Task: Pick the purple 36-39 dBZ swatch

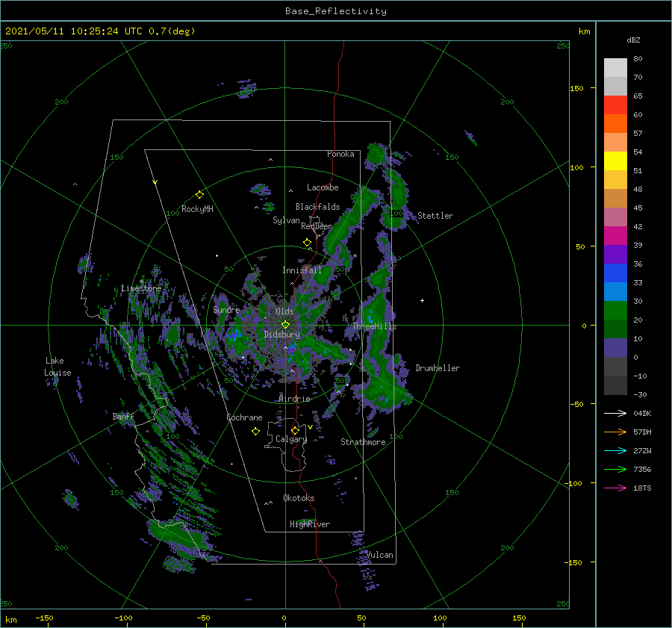Action: (615, 254)
